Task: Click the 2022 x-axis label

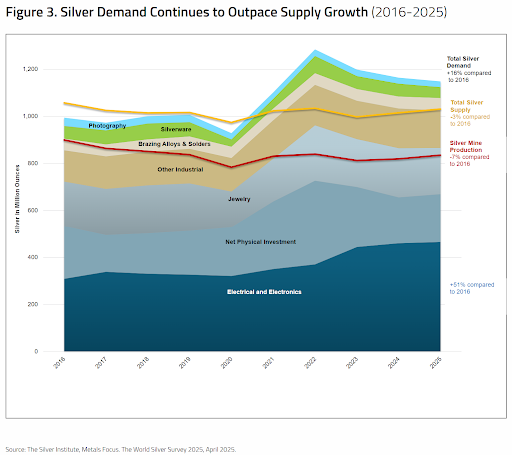Action: point(310,362)
